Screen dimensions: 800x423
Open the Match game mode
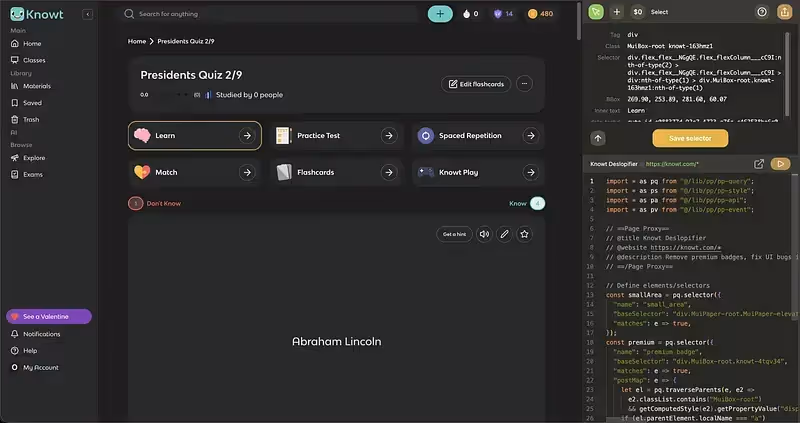(195, 172)
